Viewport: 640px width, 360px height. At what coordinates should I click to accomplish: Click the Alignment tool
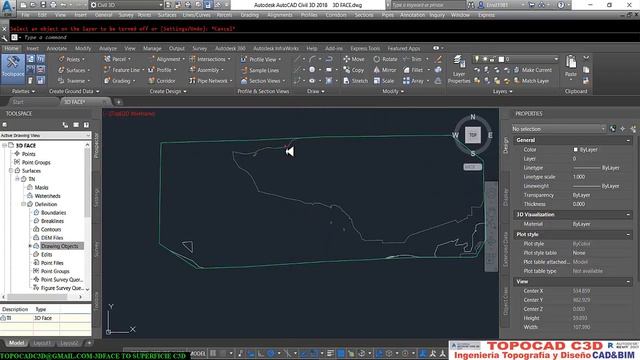coord(167,60)
